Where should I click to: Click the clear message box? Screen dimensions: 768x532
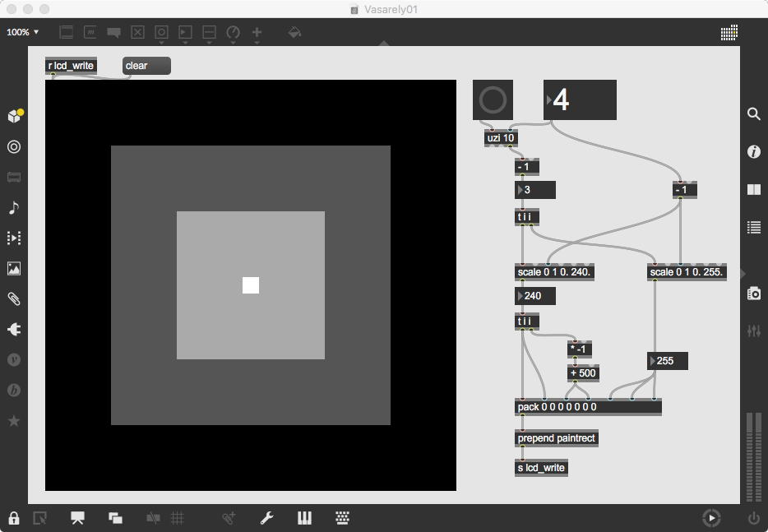click(146, 66)
